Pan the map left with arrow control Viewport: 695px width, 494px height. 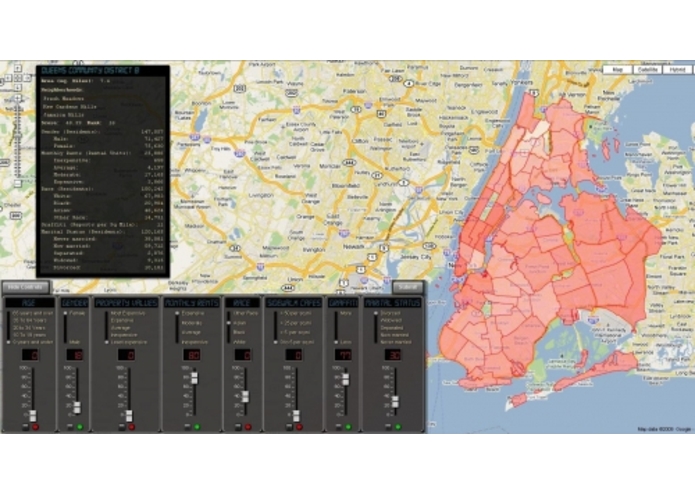(x=8, y=78)
